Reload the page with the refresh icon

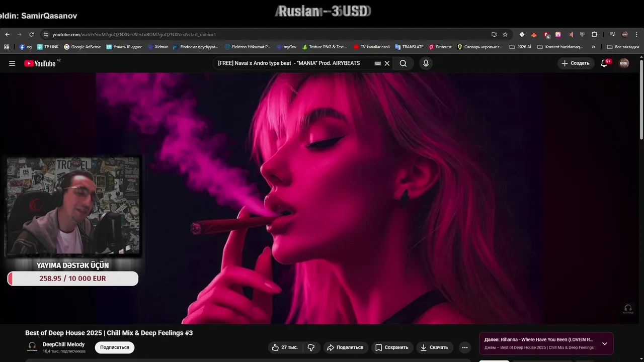(x=31, y=35)
